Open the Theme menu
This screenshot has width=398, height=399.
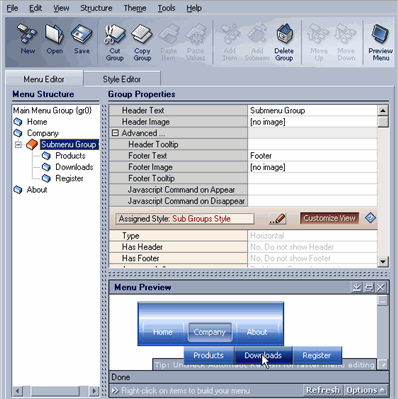[x=135, y=8]
